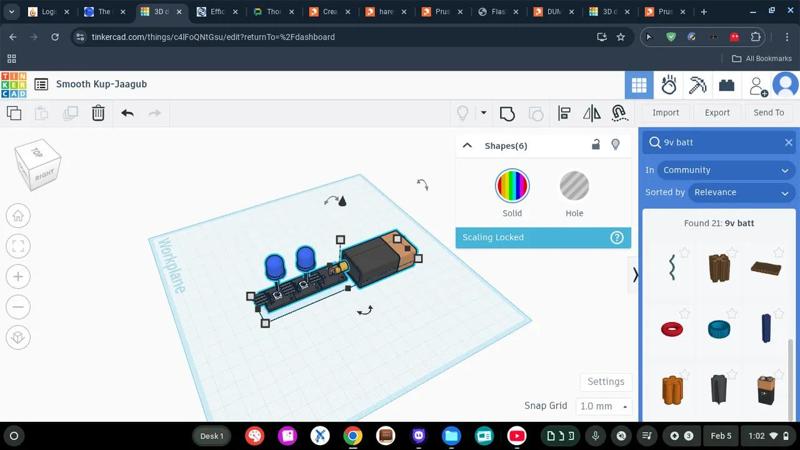Open the design list icon

point(41,84)
